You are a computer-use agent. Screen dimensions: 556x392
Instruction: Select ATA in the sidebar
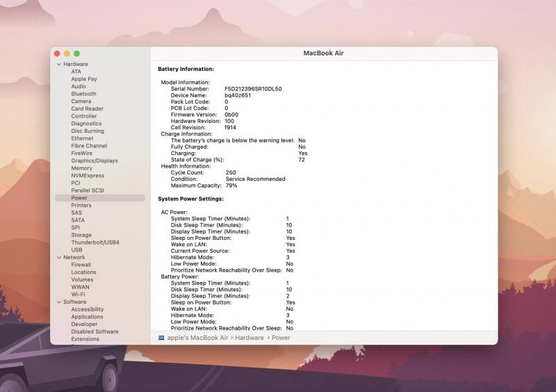(76, 72)
